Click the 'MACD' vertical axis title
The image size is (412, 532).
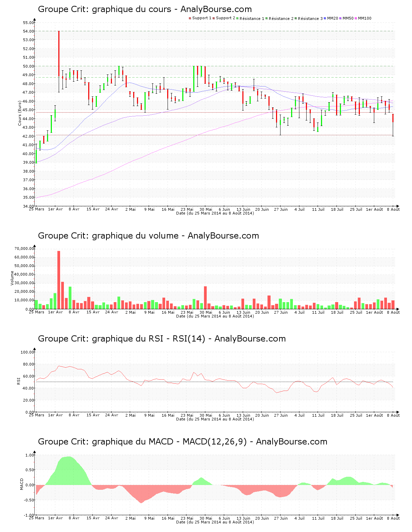coord(22,484)
